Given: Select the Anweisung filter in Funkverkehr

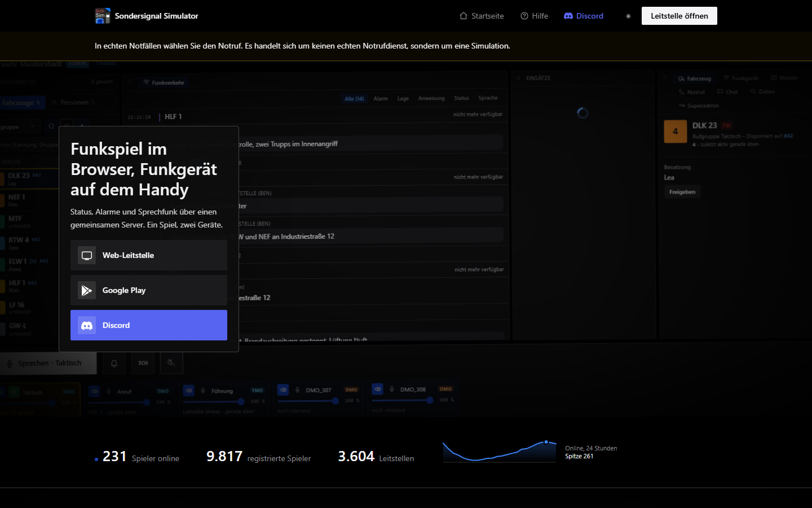Looking at the screenshot, I should 431,98.
